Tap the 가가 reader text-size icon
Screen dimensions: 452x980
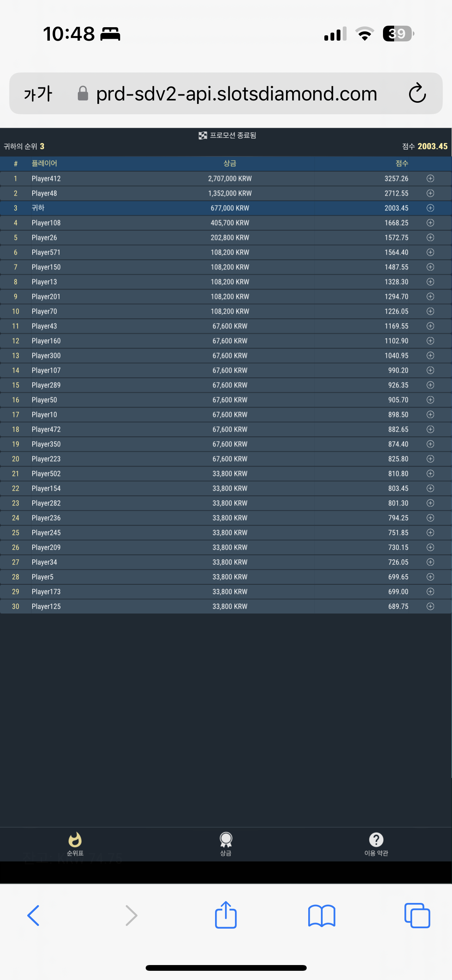click(x=38, y=94)
